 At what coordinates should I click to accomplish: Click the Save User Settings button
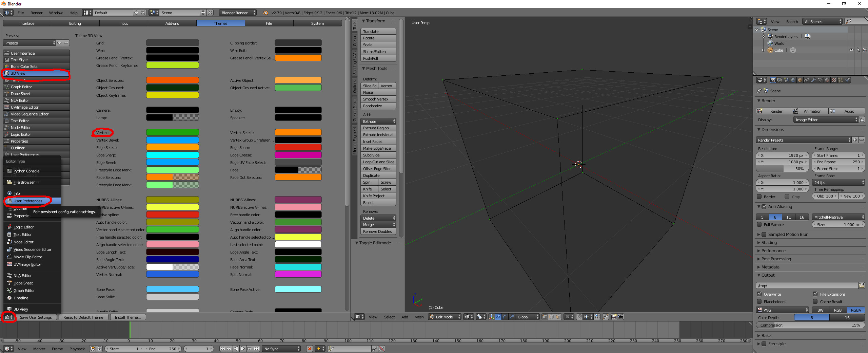point(36,317)
